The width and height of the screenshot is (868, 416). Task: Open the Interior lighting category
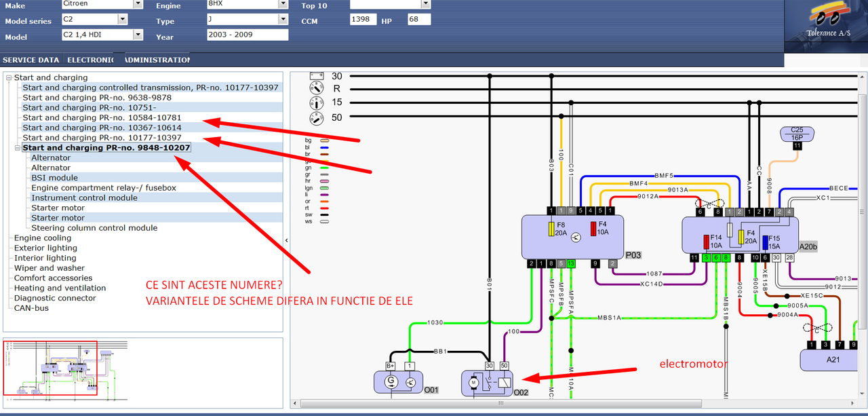coord(45,258)
